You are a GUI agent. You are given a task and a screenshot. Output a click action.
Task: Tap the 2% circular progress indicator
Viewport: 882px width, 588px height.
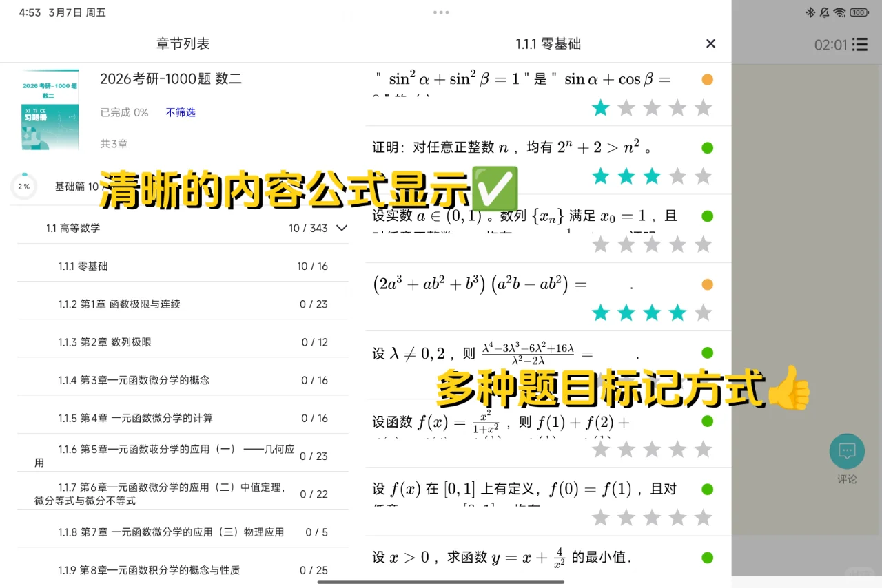[24, 186]
